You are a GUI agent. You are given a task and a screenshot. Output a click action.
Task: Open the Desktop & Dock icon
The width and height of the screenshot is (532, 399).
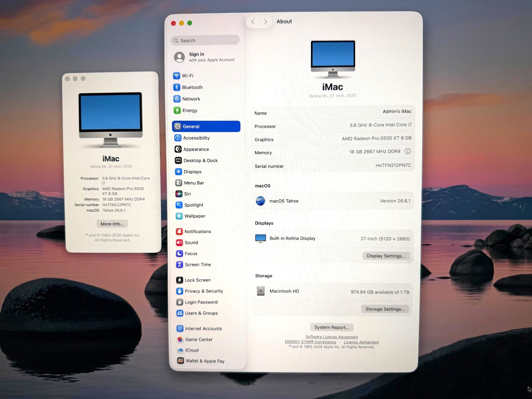(x=178, y=161)
